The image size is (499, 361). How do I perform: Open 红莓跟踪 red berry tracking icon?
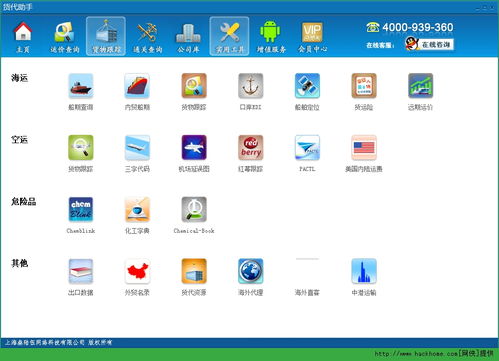point(251,147)
